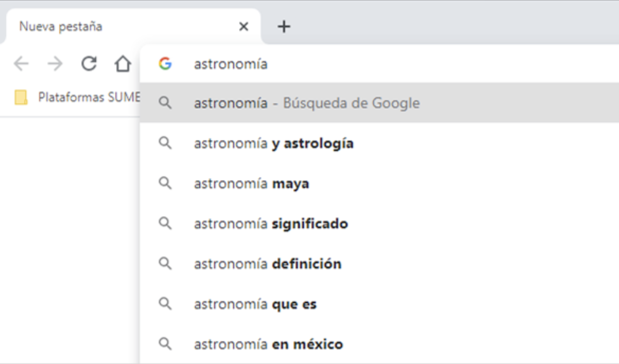
Task: Pick the astronomía maya suggestion
Action: click(x=379, y=183)
